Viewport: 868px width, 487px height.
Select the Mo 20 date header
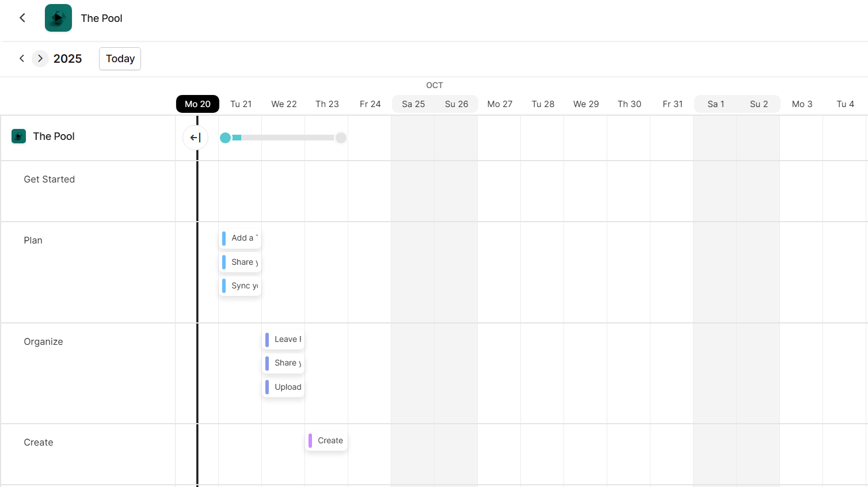197,104
